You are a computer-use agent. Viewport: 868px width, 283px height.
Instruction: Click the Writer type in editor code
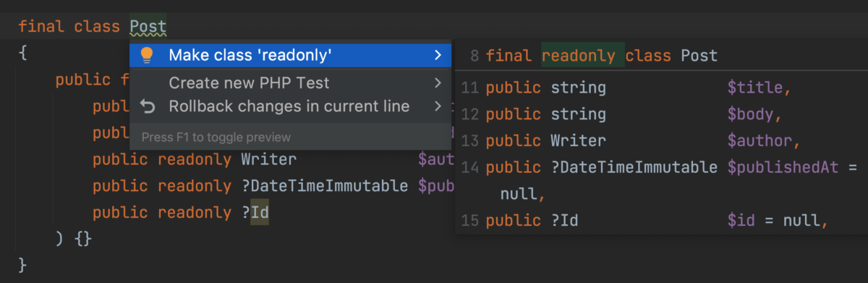(269, 159)
